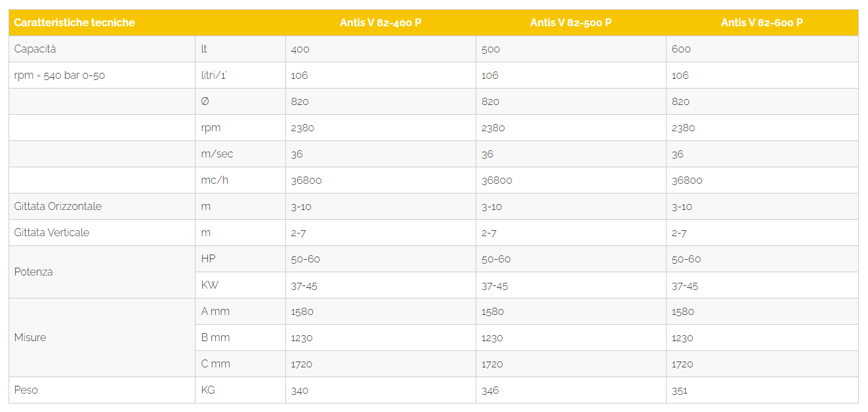The image size is (868, 412).
Task: Click the Capacità row label
Action: [102, 49]
